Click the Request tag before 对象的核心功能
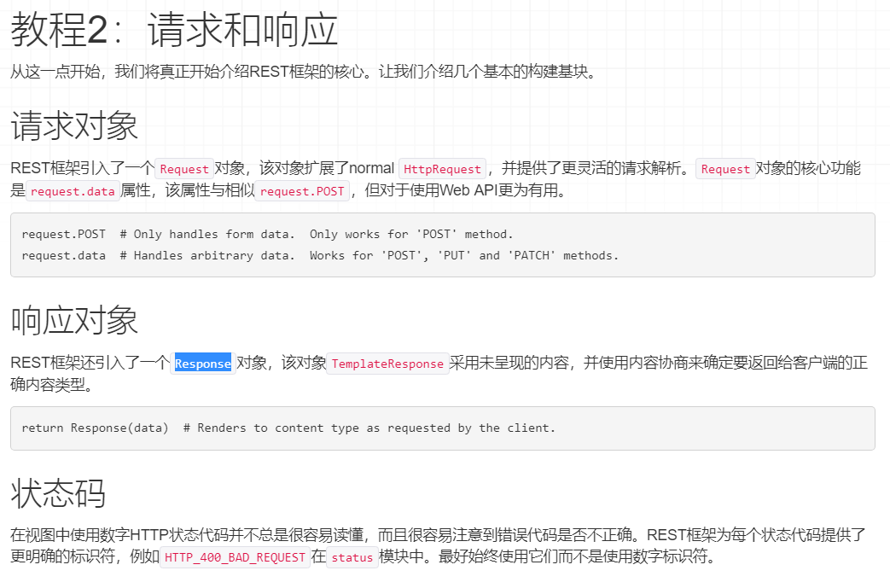 click(725, 169)
